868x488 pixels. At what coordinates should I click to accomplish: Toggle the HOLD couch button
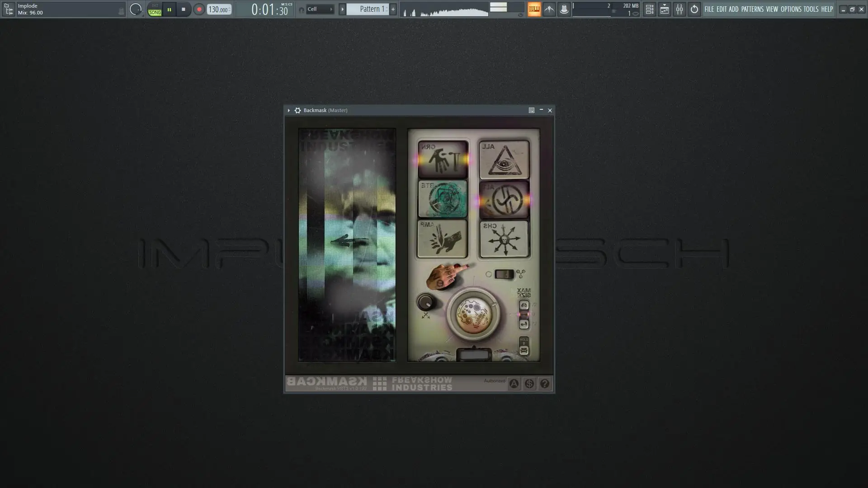[x=524, y=350]
